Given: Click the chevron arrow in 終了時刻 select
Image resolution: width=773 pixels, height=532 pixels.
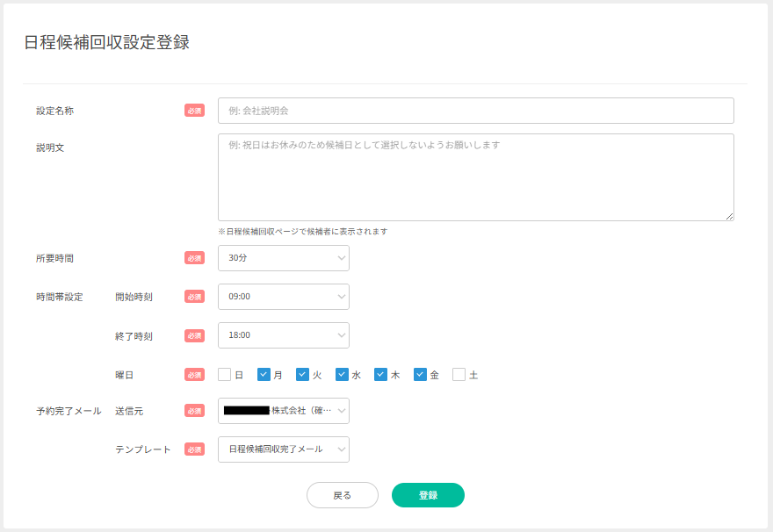Looking at the screenshot, I should (x=341, y=335).
